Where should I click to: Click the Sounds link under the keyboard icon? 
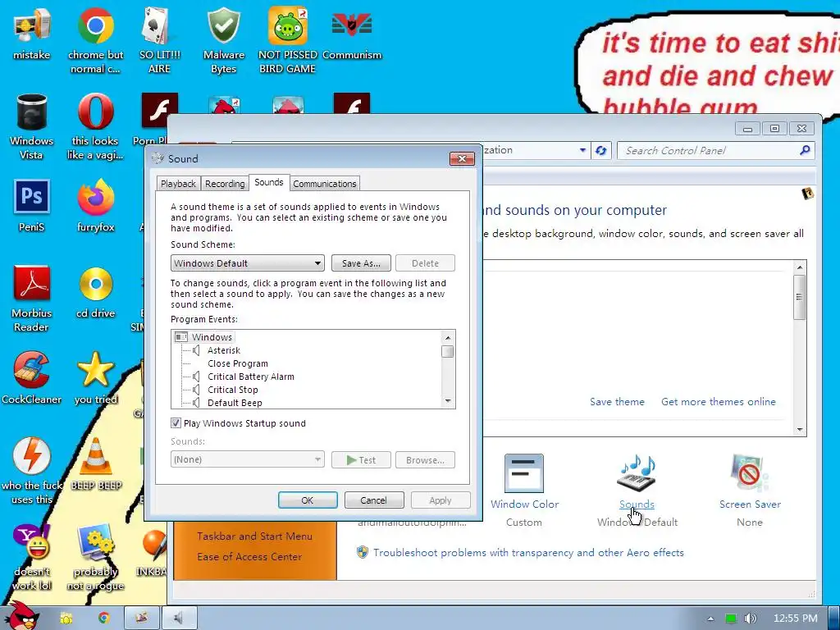[637, 504]
